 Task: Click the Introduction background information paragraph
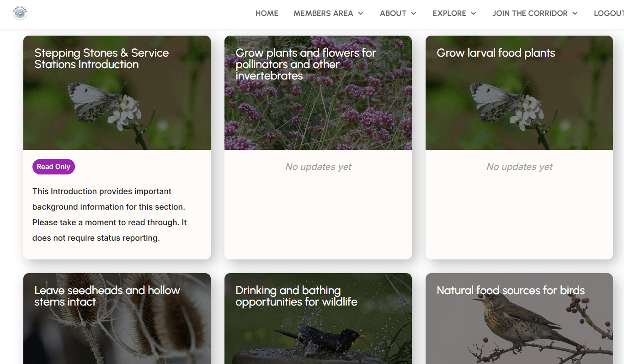[x=110, y=215]
